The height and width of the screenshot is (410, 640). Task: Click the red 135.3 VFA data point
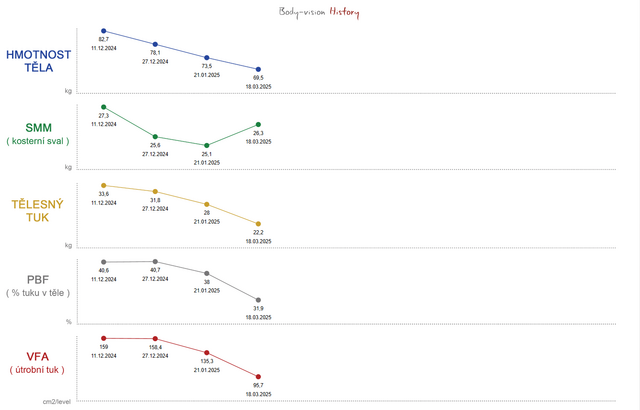coord(206,352)
